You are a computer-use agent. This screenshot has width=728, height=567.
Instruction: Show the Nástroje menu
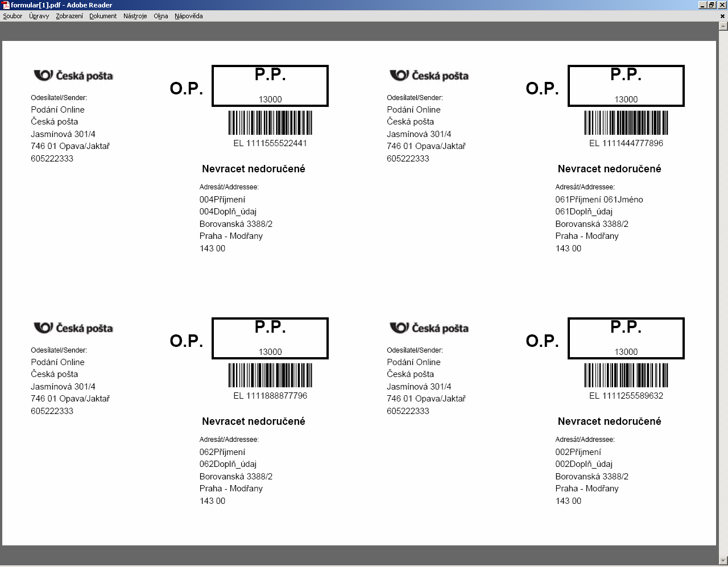pyautogui.click(x=135, y=16)
